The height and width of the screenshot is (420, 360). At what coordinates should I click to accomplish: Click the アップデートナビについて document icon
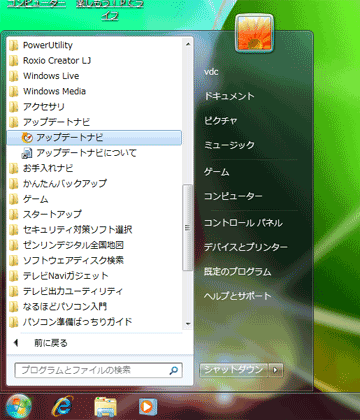(27, 153)
